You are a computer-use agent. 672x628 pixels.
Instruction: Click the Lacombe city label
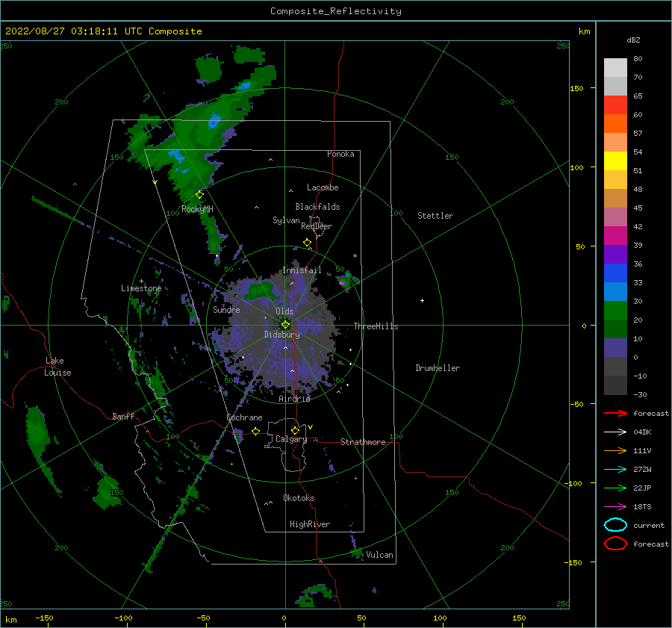pos(323,187)
